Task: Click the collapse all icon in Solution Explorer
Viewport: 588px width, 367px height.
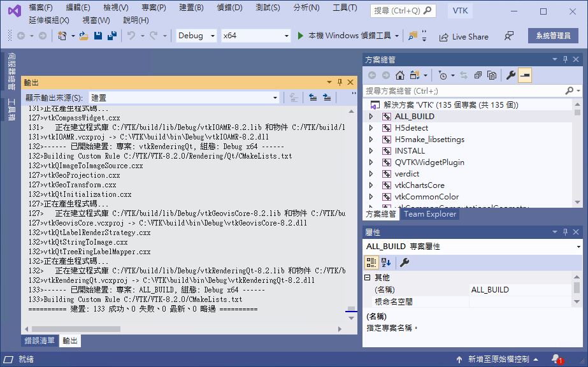Action: [478, 75]
